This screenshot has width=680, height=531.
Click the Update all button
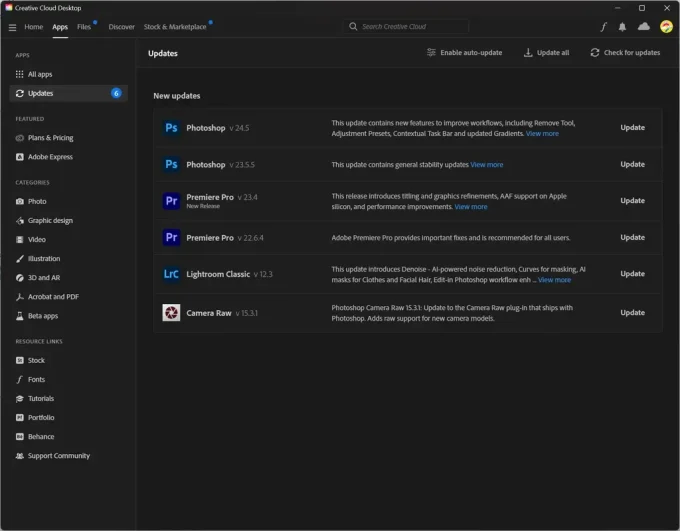pos(547,53)
